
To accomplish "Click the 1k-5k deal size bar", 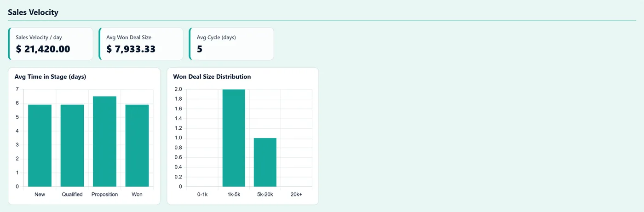I will [234, 138].
